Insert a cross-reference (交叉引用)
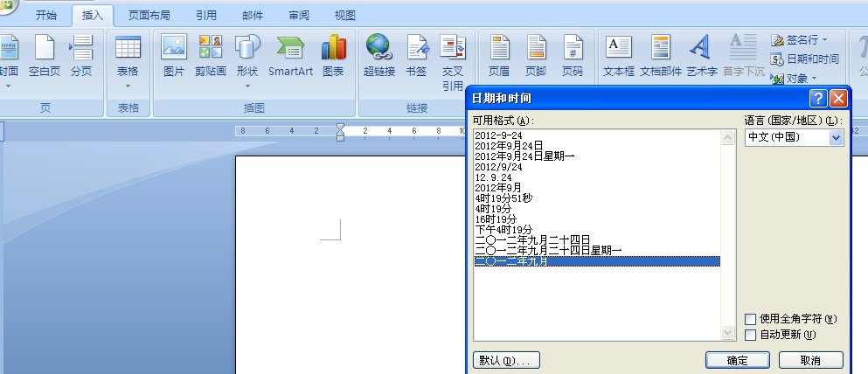This screenshot has width=868, height=374. tap(452, 62)
